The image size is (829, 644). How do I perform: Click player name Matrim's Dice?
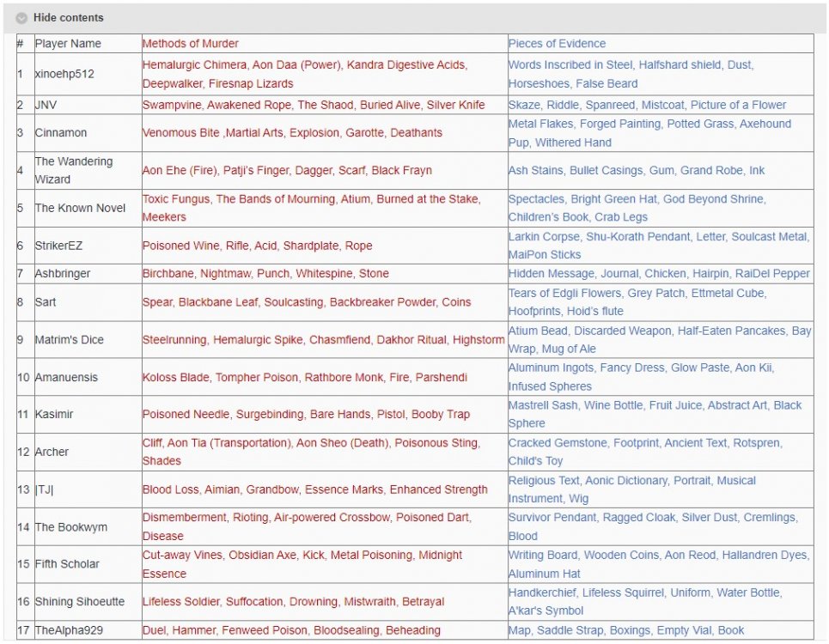[x=70, y=339]
